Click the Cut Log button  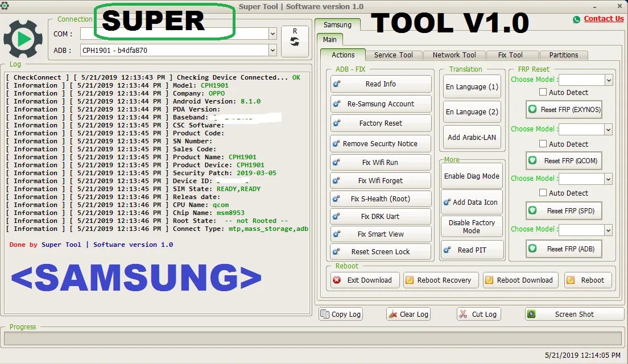(x=479, y=314)
